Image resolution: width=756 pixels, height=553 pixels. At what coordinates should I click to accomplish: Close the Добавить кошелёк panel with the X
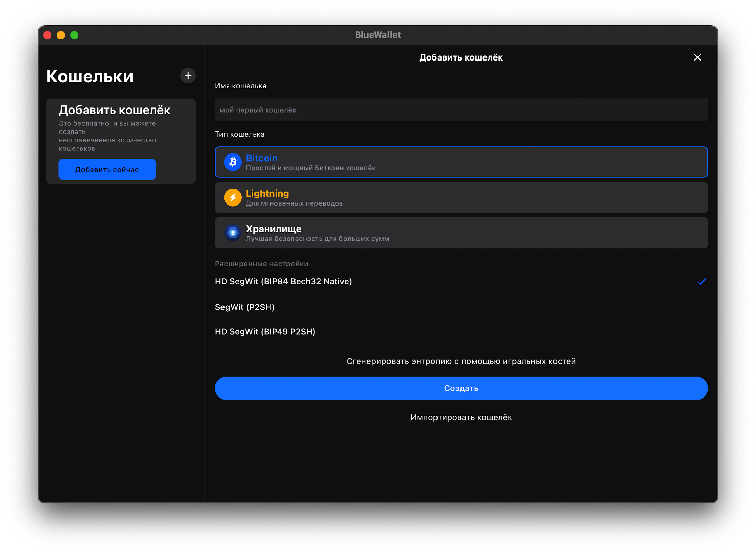click(697, 57)
